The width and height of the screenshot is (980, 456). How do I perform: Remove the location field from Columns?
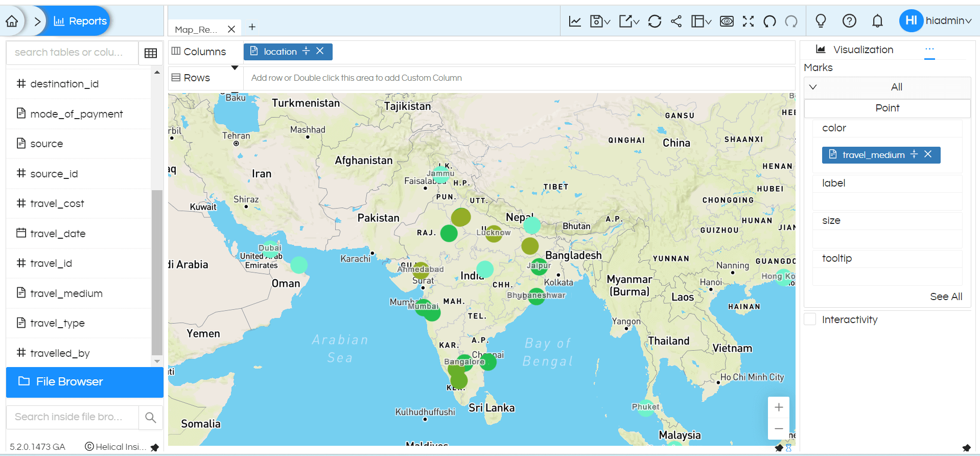pos(320,51)
